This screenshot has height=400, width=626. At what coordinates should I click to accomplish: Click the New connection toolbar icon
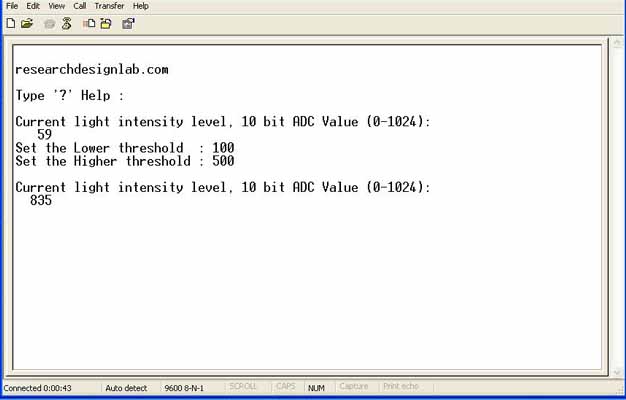[x=11, y=23]
